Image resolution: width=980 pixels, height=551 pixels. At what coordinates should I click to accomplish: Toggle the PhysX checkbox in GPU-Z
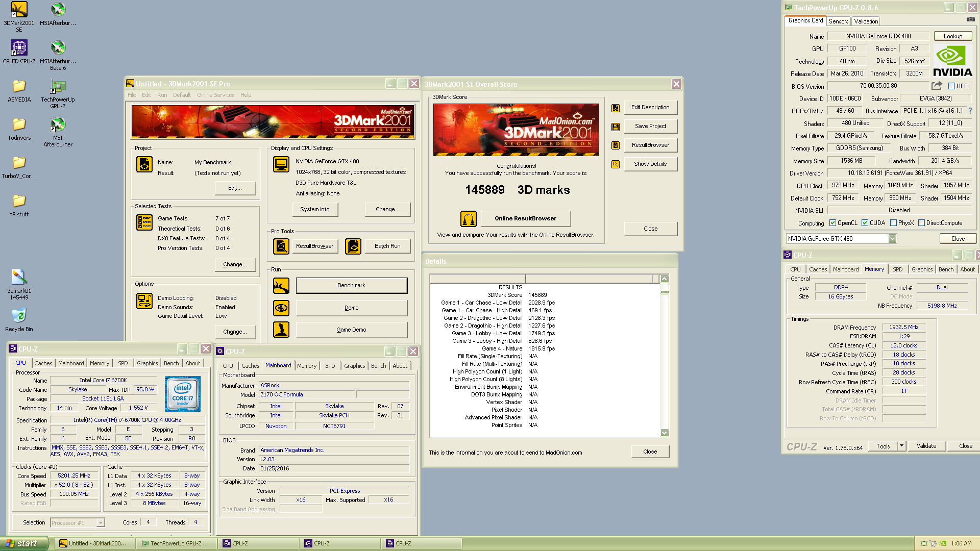click(893, 223)
